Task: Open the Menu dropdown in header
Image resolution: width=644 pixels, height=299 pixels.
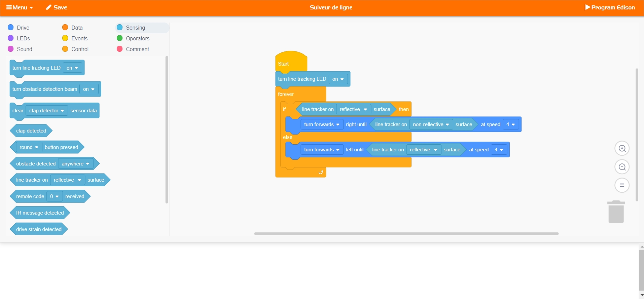Action: tap(20, 7)
